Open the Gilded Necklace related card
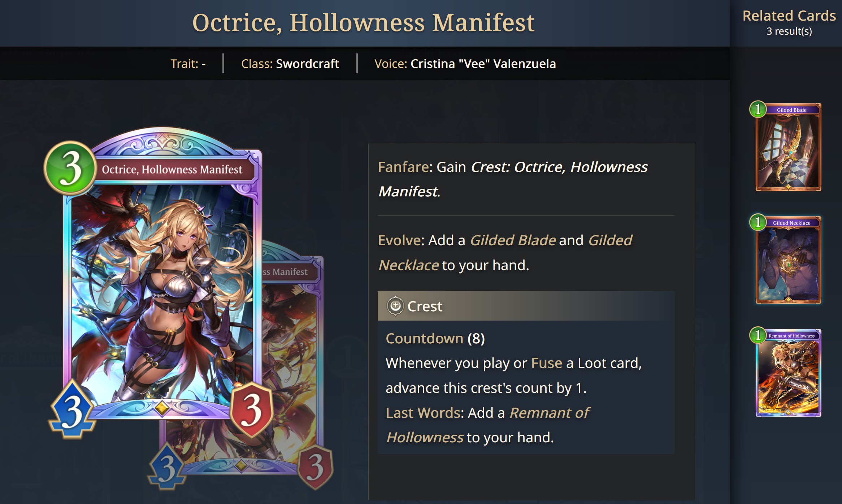The height and width of the screenshot is (504, 842). (x=789, y=260)
